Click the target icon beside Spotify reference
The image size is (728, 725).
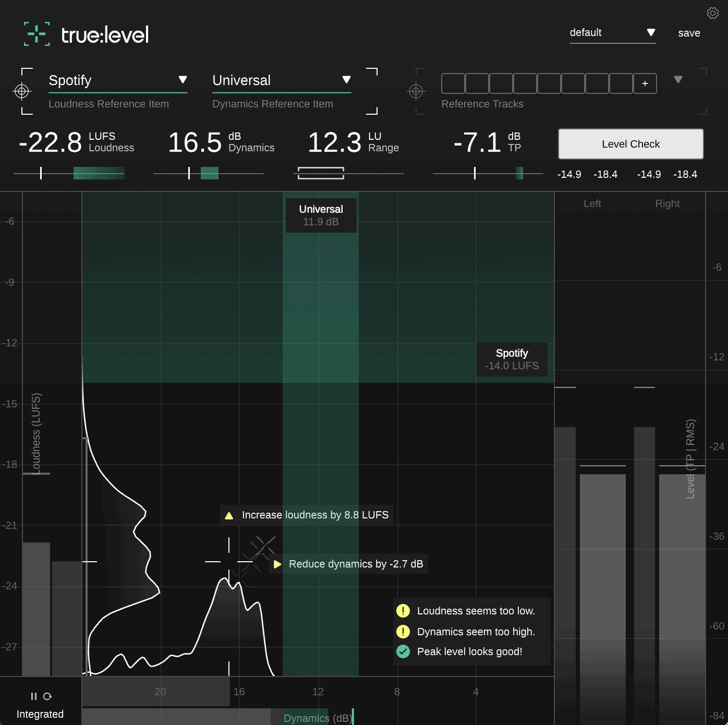pyautogui.click(x=22, y=91)
